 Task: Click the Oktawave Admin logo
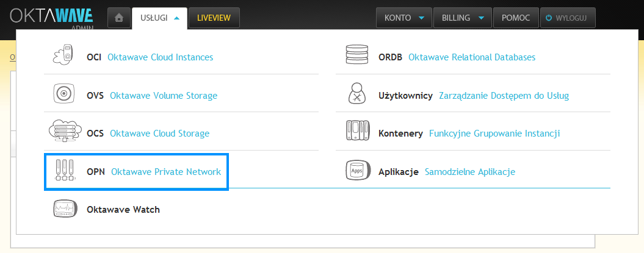point(52,18)
